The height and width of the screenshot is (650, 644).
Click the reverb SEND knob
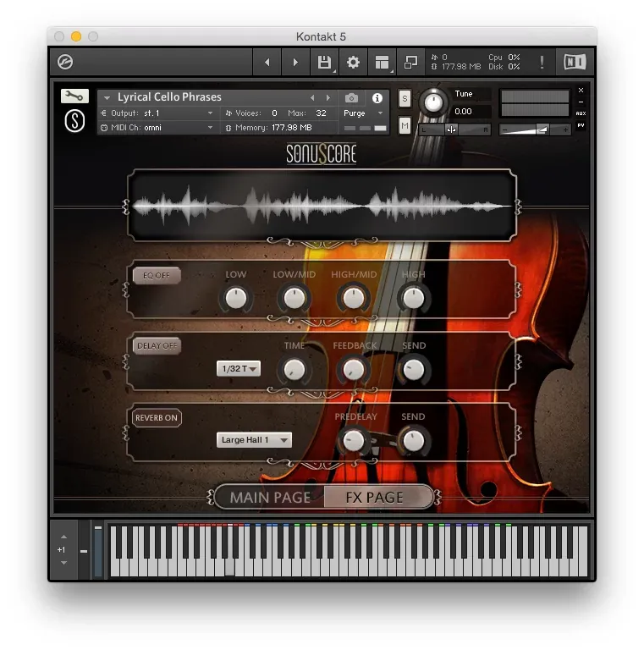(413, 441)
